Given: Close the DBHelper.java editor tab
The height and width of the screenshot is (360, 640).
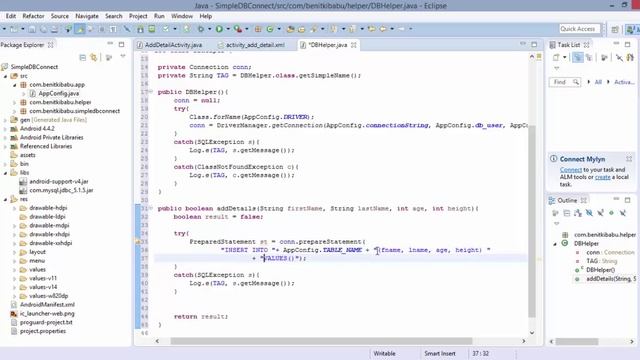Looking at the screenshot, I should pos(354,45).
